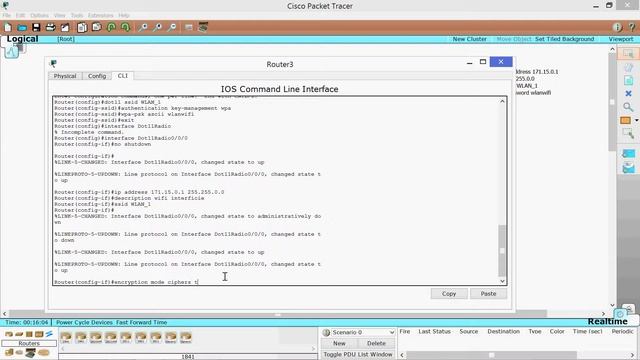Open the Options menu

point(39,15)
